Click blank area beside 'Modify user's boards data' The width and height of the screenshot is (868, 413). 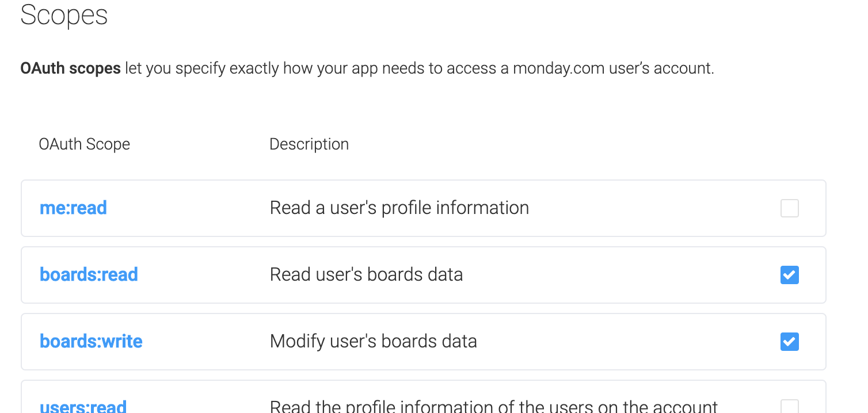627,342
